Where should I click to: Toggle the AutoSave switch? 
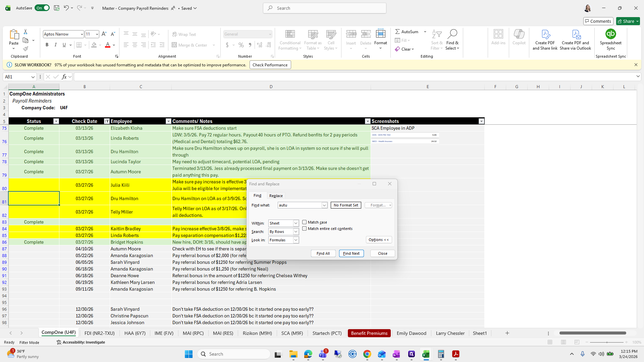[x=42, y=8]
